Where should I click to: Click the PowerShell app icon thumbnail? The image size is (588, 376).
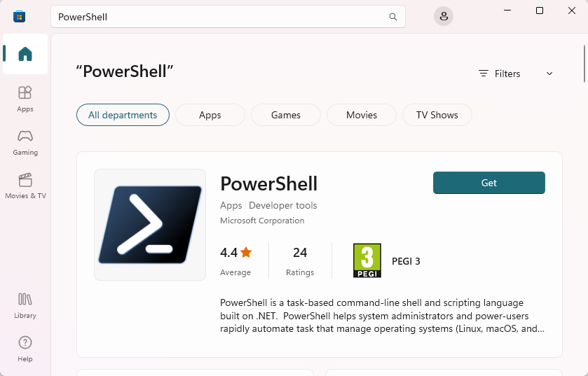click(x=150, y=225)
